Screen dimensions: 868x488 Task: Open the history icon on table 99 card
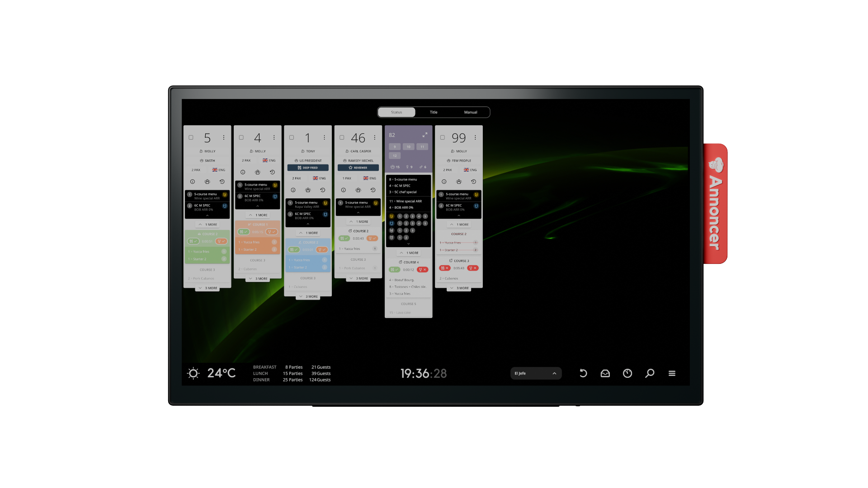(x=473, y=182)
